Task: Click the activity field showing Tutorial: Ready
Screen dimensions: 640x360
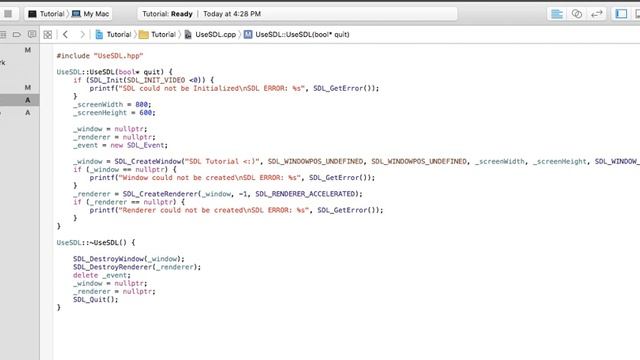Action: [x=297, y=14]
